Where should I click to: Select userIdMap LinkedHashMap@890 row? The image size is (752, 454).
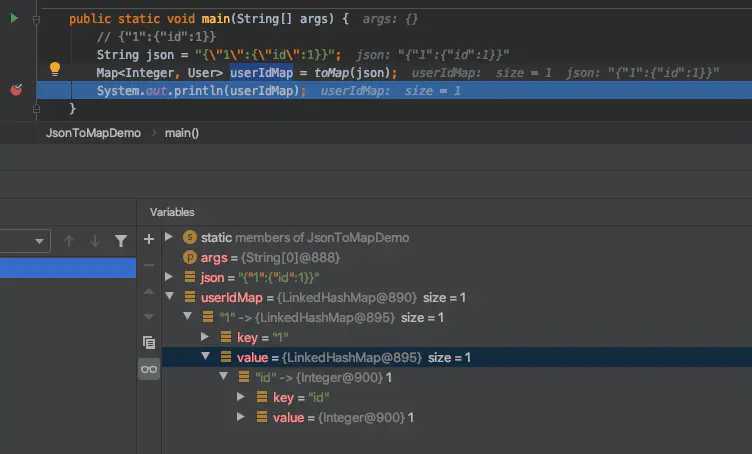click(457, 297)
